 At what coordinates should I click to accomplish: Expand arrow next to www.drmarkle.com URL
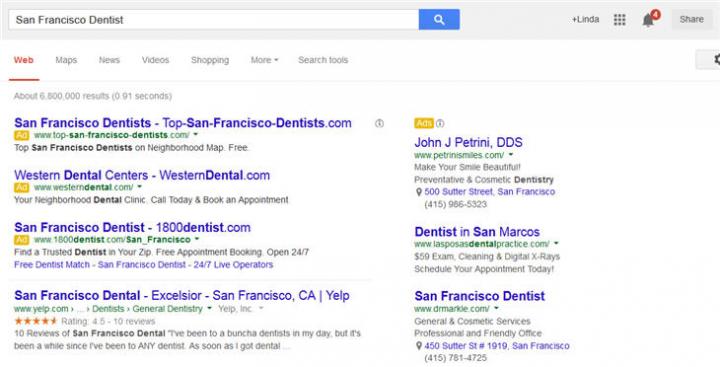click(496, 308)
